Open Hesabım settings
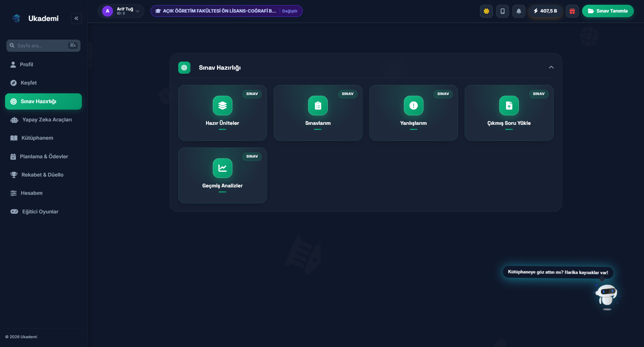The width and height of the screenshot is (644, 347). [x=43, y=193]
